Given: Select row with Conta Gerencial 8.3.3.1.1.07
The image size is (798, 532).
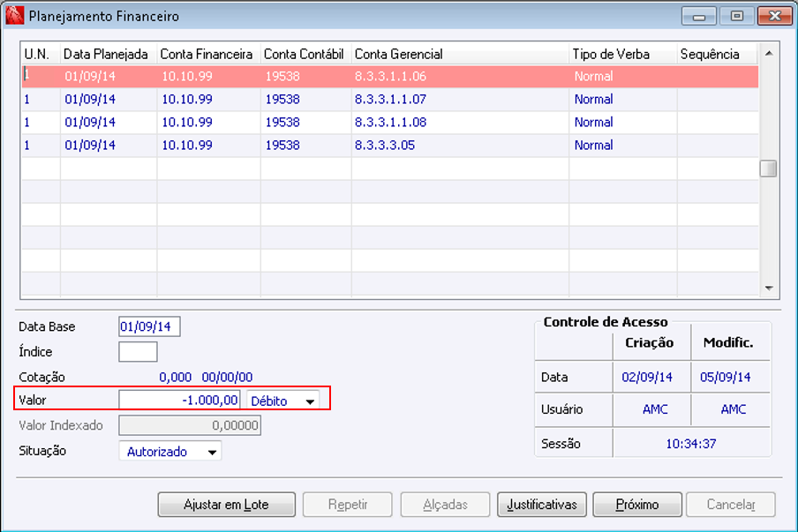Looking at the screenshot, I should (x=390, y=99).
